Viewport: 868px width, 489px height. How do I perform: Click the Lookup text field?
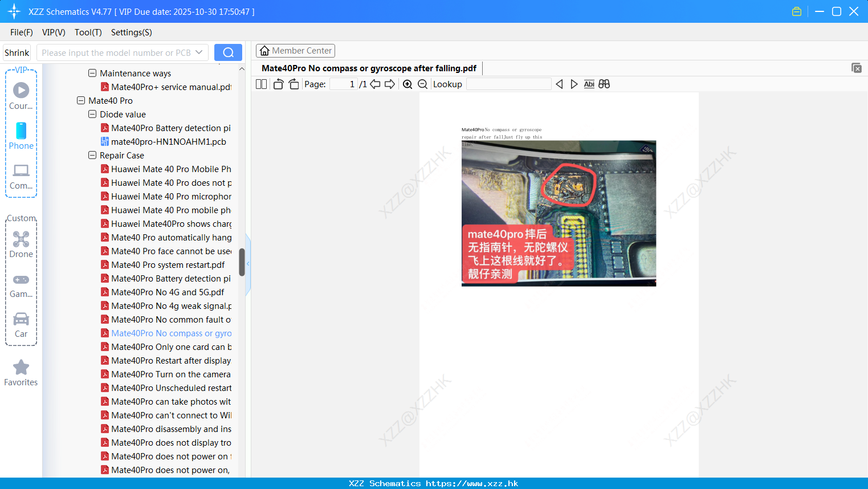coord(508,84)
